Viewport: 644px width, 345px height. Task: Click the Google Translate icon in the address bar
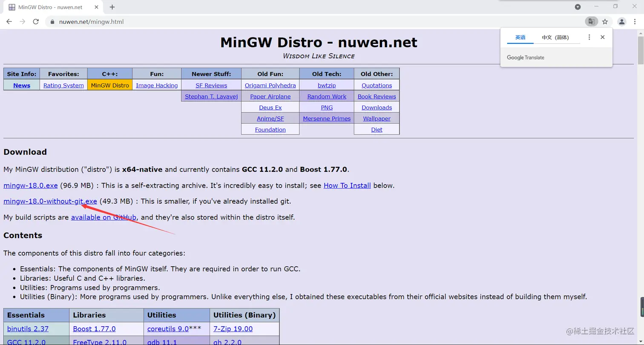[591, 22]
